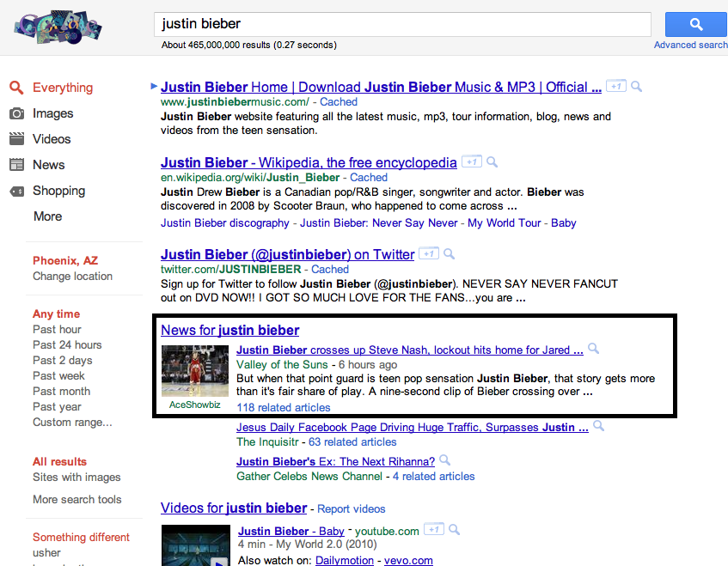Open Justin Bieber discography sublink
728x566 pixels.
tap(224, 223)
